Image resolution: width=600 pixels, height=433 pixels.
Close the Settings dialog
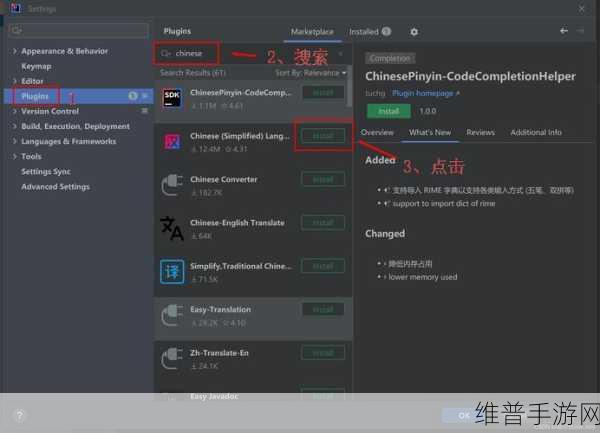pyautogui.click(x=581, y=8)
